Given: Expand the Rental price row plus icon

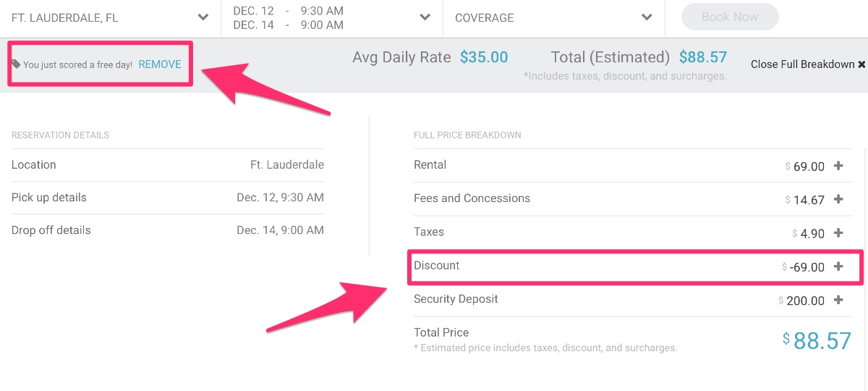Looking at the screenshot, I should [x=838, y=166].
